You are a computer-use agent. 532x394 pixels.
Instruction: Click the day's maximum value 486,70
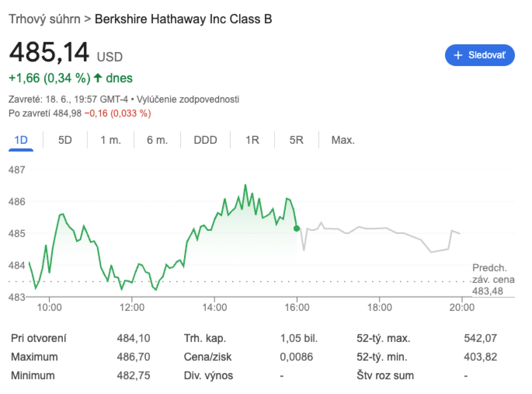tap(134, 357)
